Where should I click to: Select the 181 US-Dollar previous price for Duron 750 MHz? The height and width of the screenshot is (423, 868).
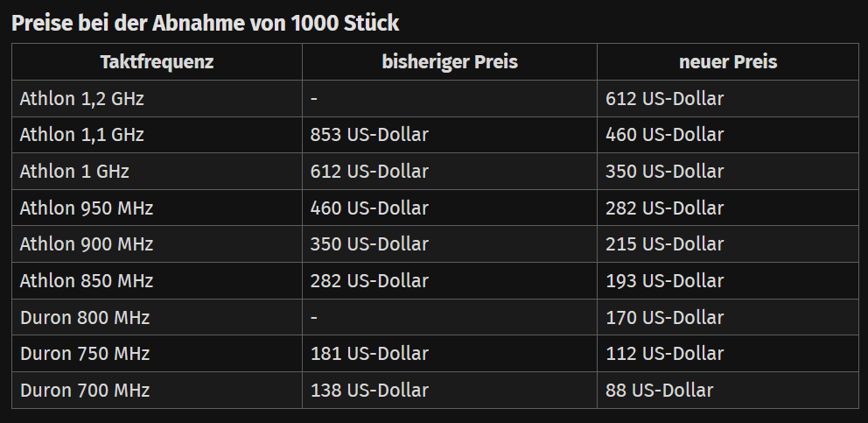click(x=369, y=354)
